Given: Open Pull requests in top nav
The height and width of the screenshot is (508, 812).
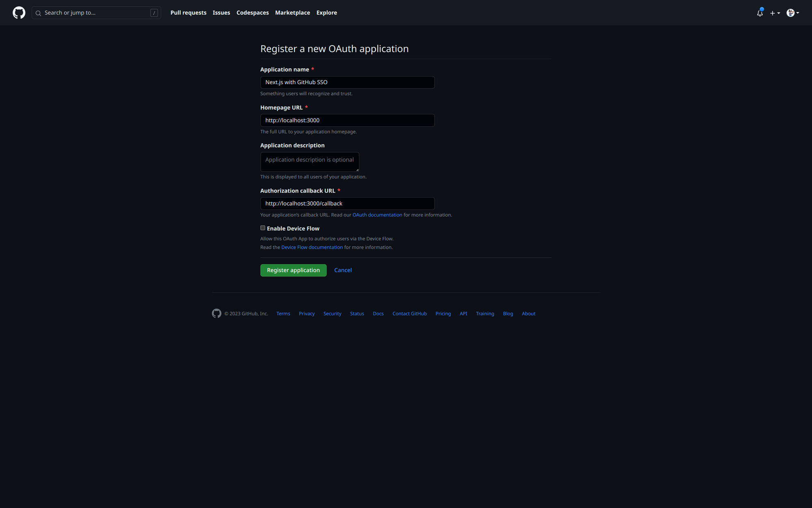Looking at the screenshot, I should pyautogui.click(x=188, y=13).
